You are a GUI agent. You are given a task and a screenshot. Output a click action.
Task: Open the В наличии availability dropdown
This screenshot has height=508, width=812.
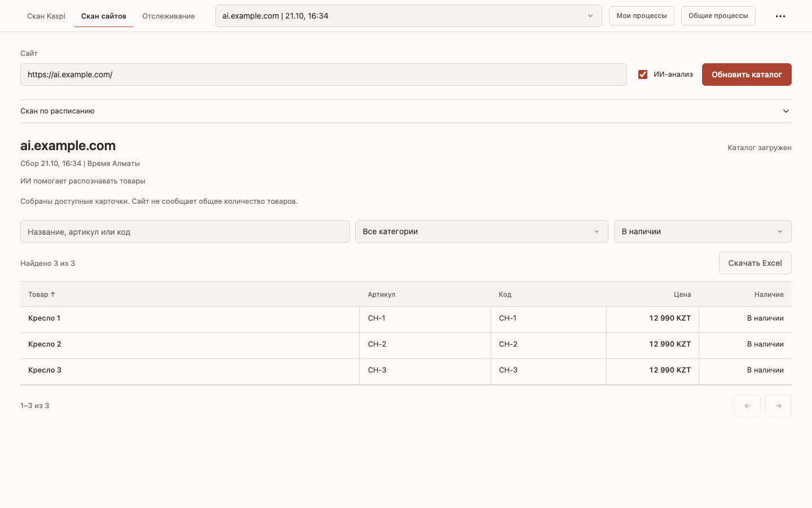pos(703,231)
